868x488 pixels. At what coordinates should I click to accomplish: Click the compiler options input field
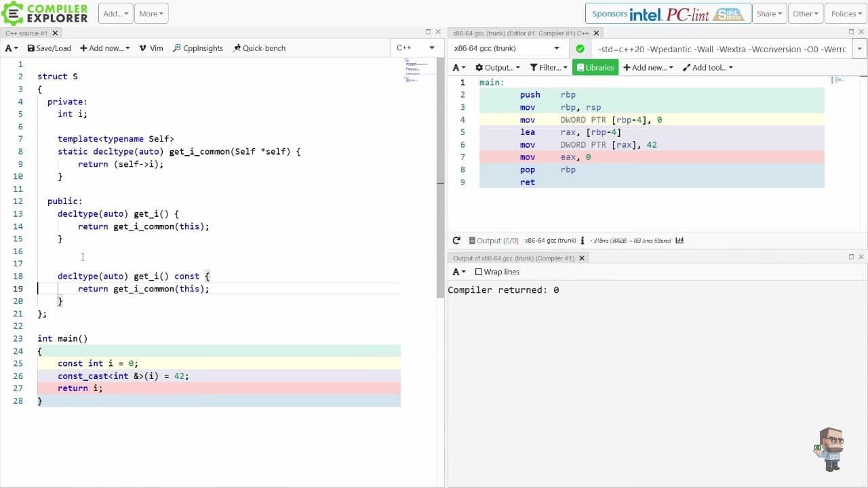tap(722, 49)
